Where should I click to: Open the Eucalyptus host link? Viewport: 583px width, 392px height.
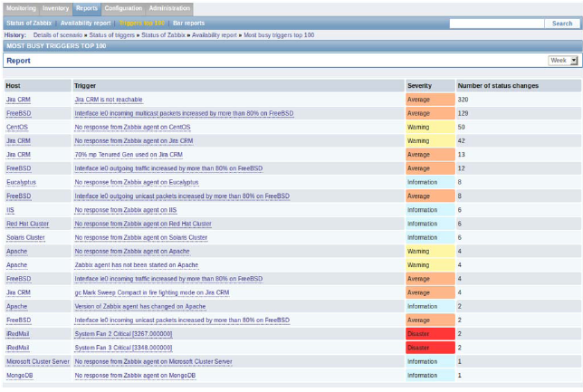coord(21,182)
